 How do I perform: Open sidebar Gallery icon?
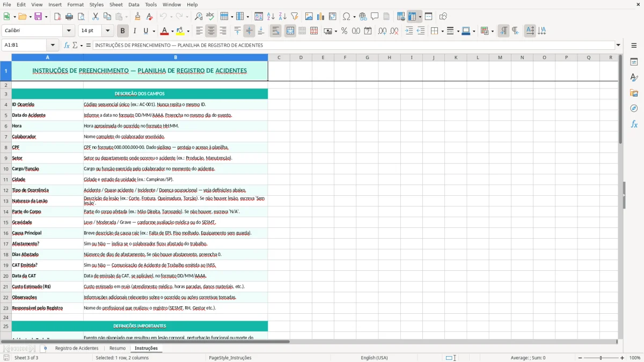634,93
